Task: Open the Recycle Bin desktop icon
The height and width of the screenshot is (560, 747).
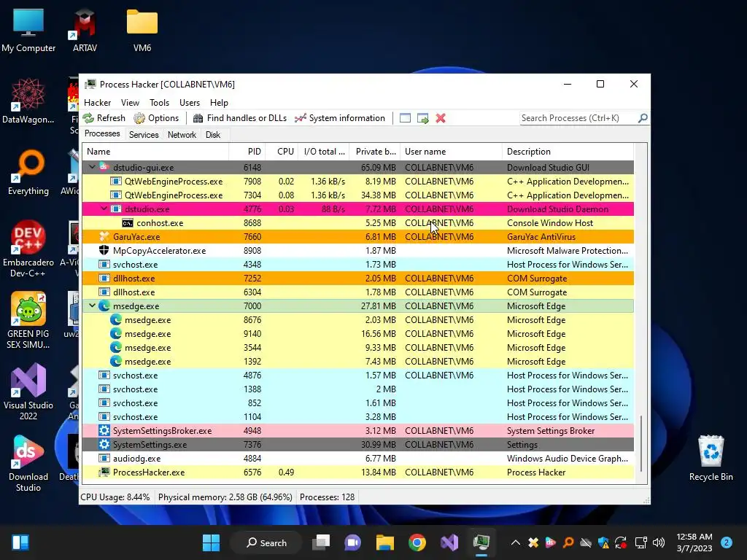Action: (711, 458)
